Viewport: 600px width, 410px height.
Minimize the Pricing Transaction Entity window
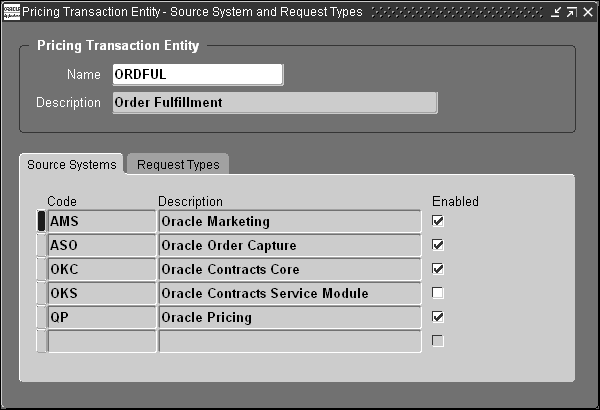coord(556,12)
